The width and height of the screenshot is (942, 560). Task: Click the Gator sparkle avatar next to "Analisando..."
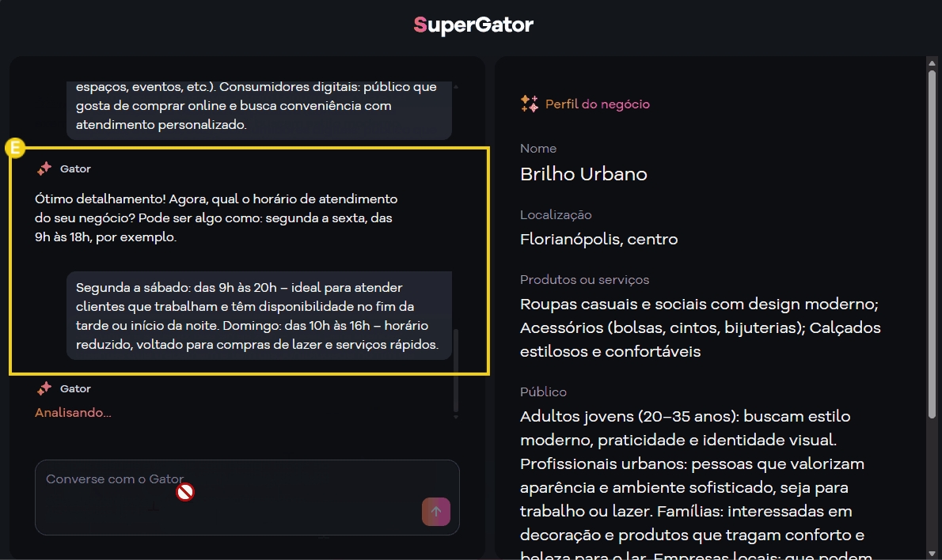42,388
